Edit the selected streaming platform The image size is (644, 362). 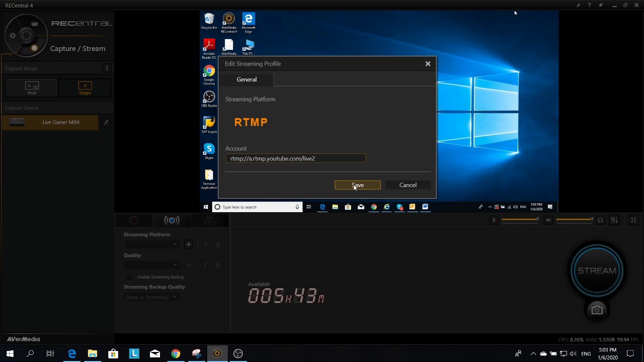pos(205,244)
